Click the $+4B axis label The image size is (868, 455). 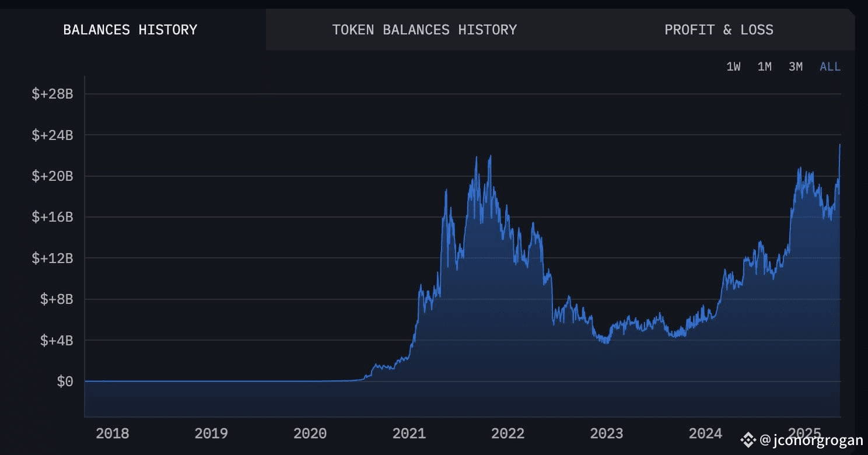[x=57, y=341]
